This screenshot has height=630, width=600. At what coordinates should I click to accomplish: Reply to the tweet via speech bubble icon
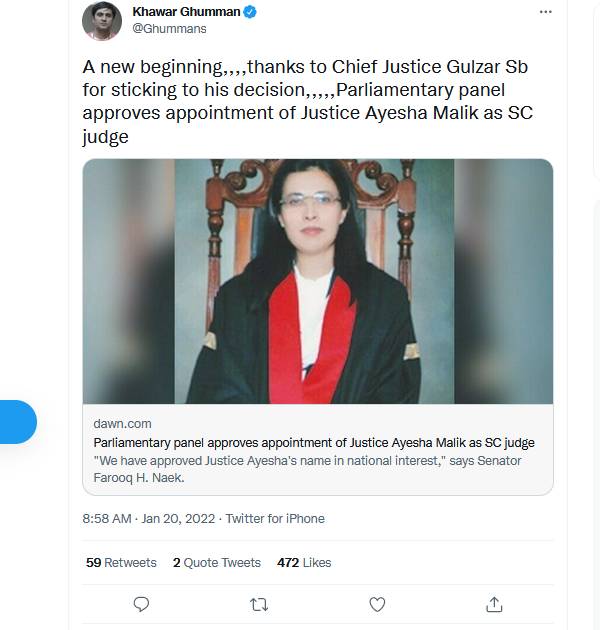pyautogui.click(x=141, y=604)
